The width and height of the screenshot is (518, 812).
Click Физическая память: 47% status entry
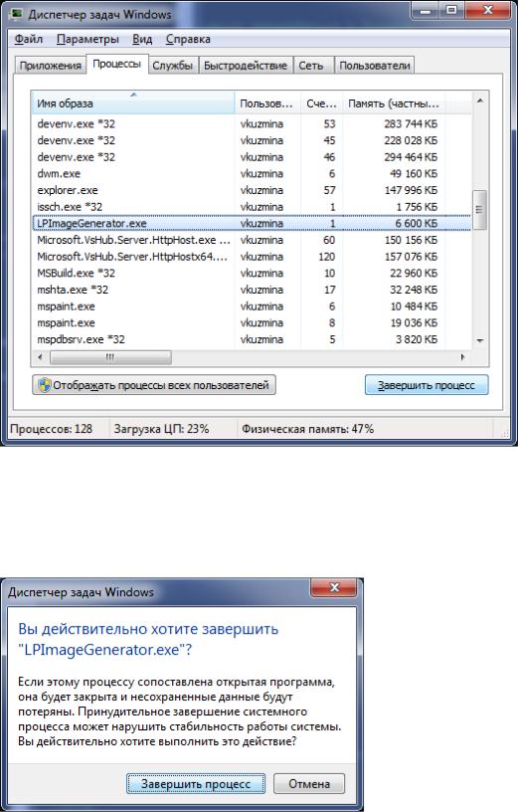[x=307, y=429]
